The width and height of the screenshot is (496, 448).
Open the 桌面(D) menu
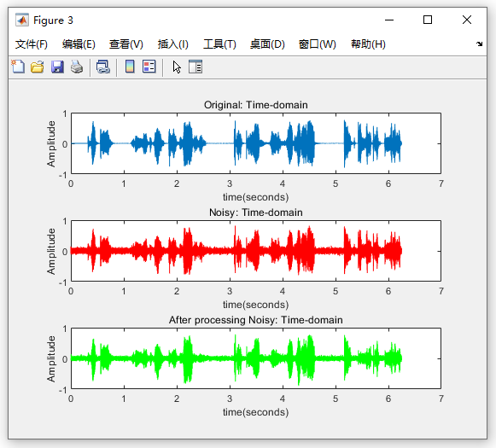click(x=267, y=44)
